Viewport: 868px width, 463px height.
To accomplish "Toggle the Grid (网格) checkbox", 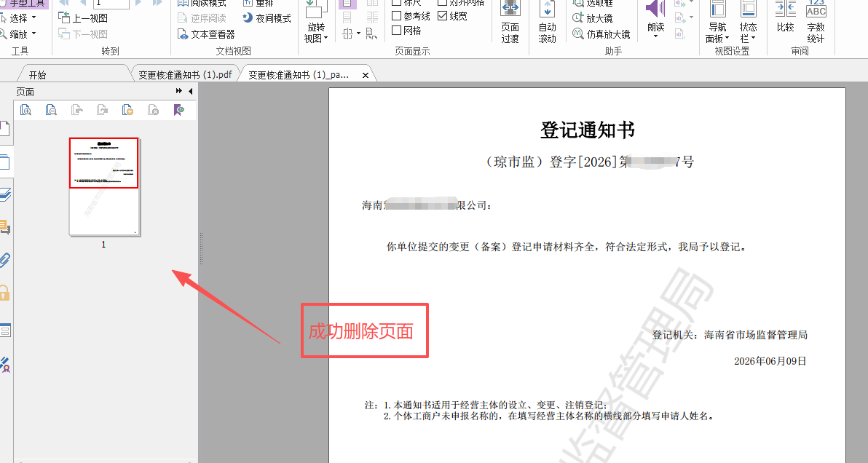I will pos(396,31).
